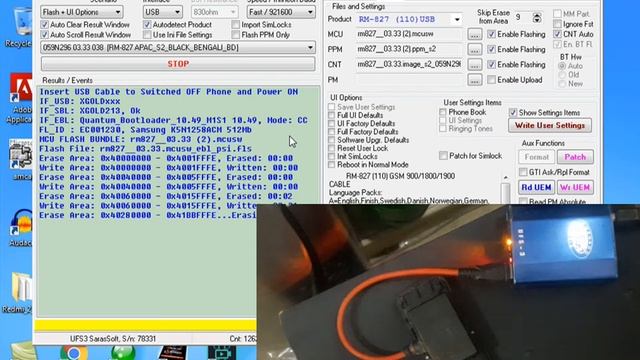Toggle Show Settings Items checkbox
Image resolution: width=640 pixels, height=360 pixels.
513,112
